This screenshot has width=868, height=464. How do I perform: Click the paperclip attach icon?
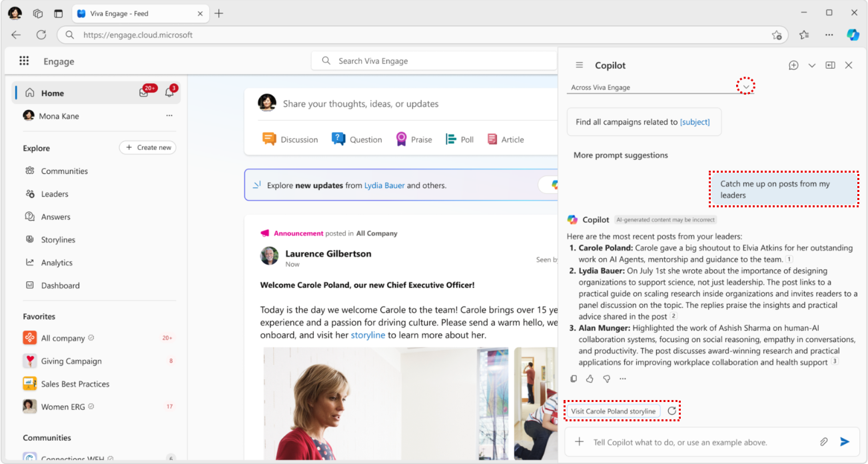[x=824, y=441]
